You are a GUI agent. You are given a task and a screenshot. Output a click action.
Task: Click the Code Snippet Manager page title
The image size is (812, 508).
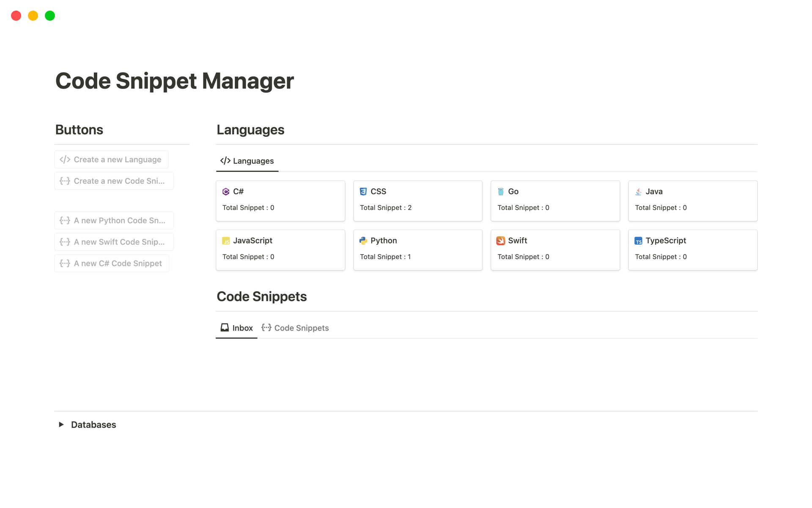174,81
